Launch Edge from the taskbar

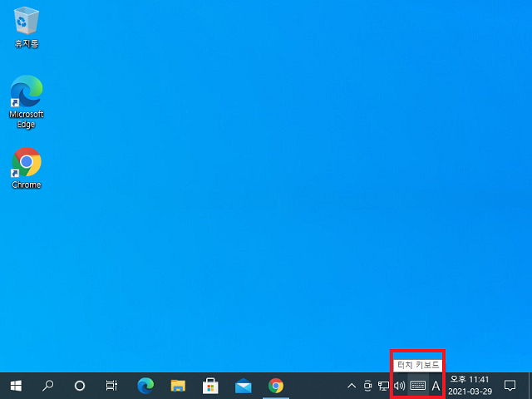tap(145, 386)
